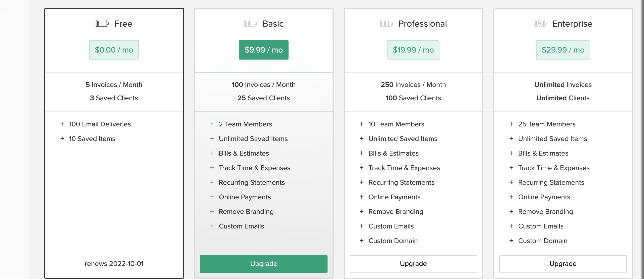The height and width of the screenshot is (279, 644).
Task: Click the Online Payments feature under Basic
Action: (245, 197)
